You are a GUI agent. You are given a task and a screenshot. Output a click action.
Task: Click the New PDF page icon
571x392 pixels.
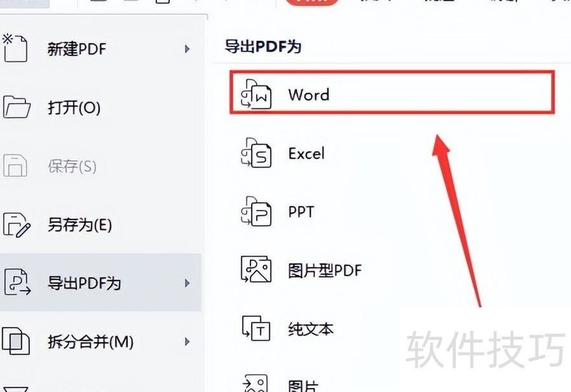[x=15, y=48]
